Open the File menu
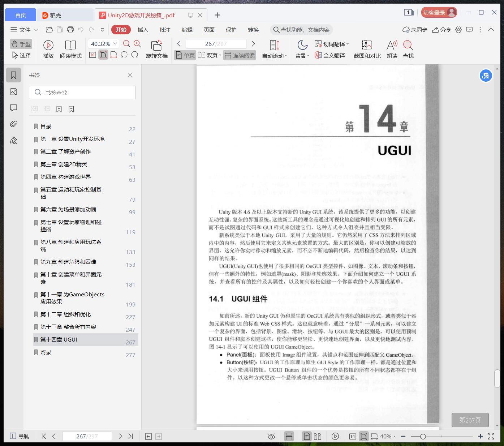The width and height of the screenshot is (504, 446). (x=24, y=30)
